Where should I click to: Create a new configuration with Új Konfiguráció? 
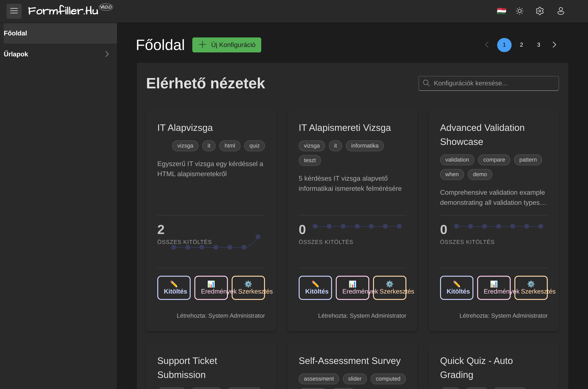pos(227,45)
